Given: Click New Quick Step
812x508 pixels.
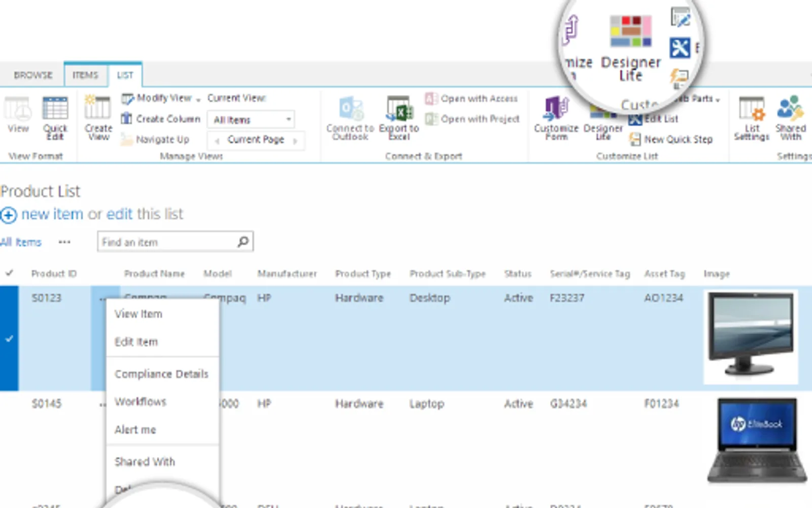Looking at the screenshot, I should (671, 139).
